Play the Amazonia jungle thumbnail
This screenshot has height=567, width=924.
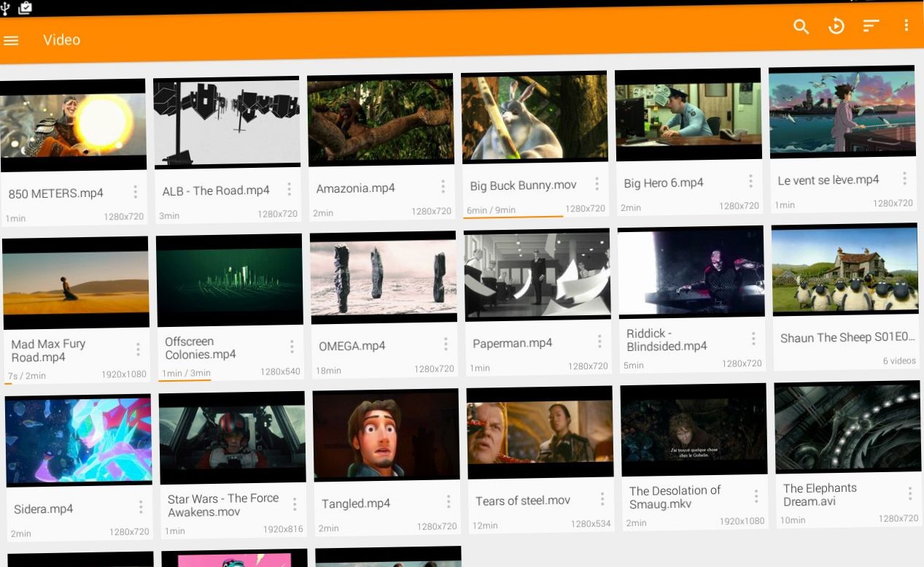(x=381, y=120)
